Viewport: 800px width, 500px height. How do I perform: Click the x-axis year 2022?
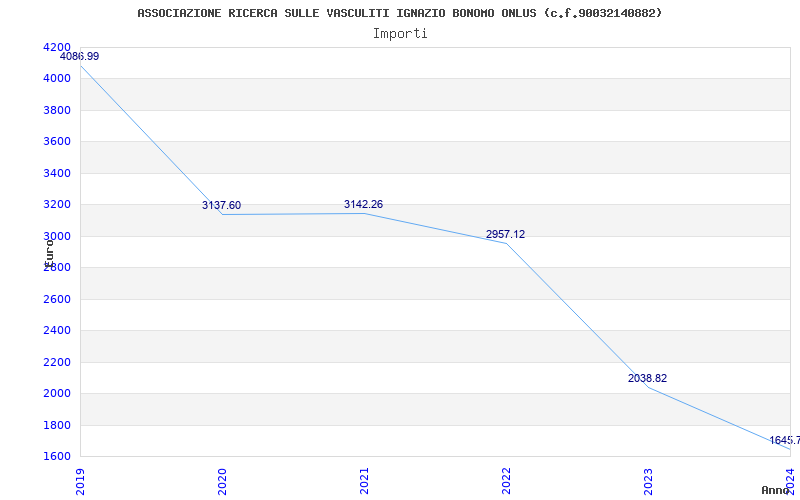[x=506, y=482]
